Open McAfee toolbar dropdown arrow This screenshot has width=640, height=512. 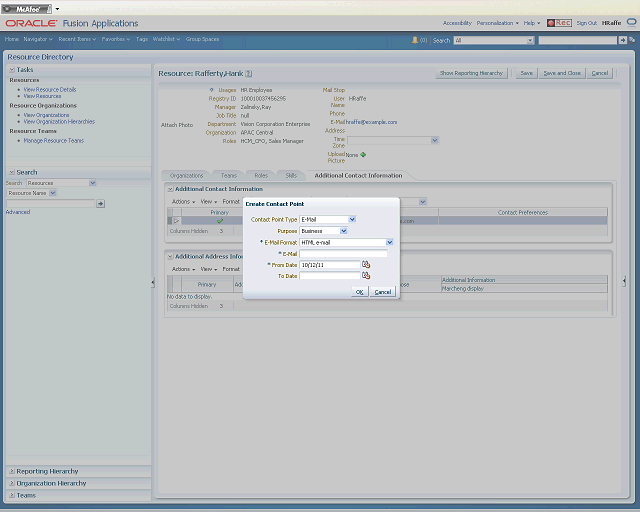coord(57,9)
